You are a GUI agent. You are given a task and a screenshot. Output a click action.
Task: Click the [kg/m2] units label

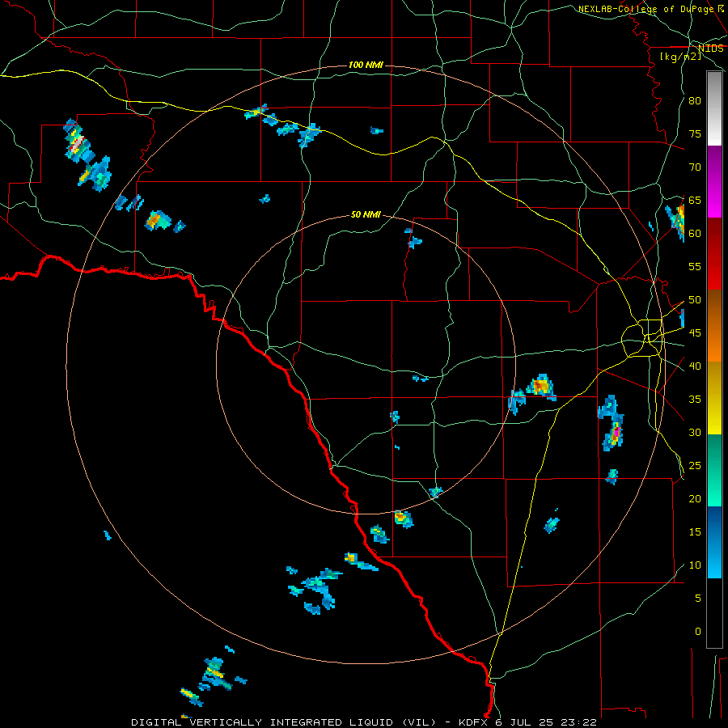680,57
